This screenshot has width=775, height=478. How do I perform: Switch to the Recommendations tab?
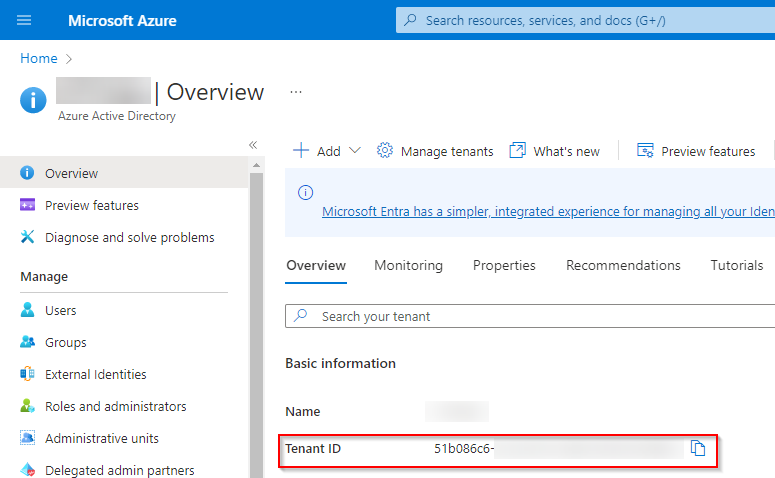[623, 265]
